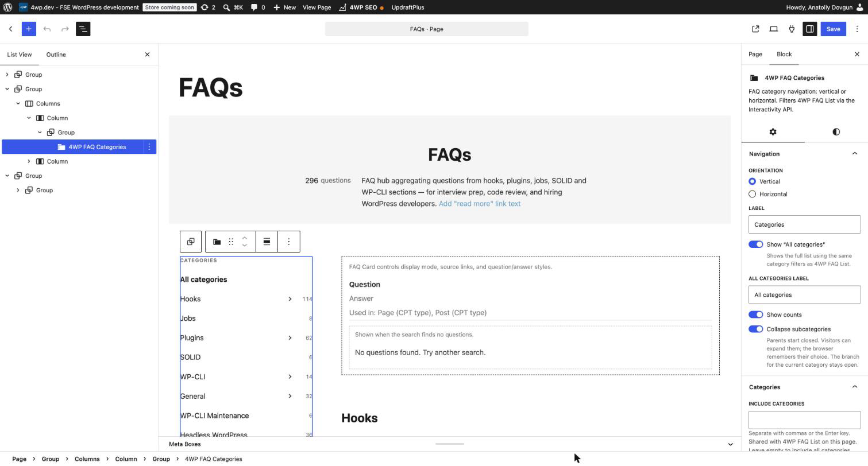
Task: Click the Include Categories input field
Action: point(804,420)
